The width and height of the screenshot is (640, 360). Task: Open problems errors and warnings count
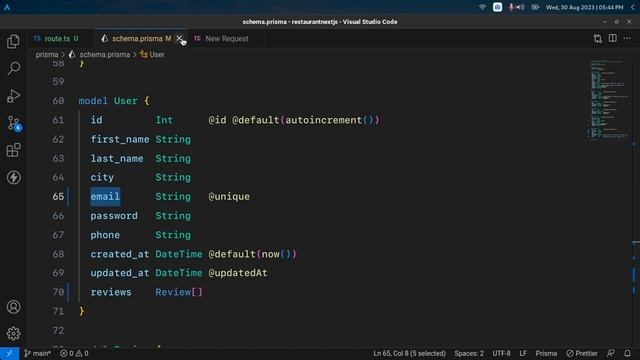pos(74,353)
